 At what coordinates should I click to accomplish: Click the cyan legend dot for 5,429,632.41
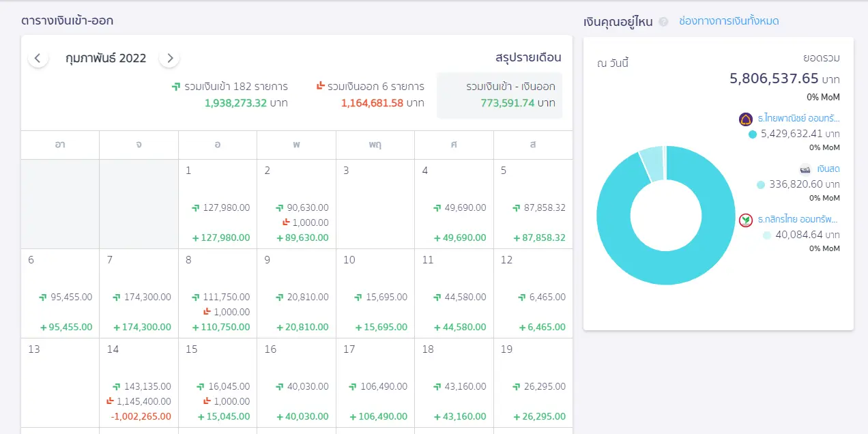coord(753,134)
